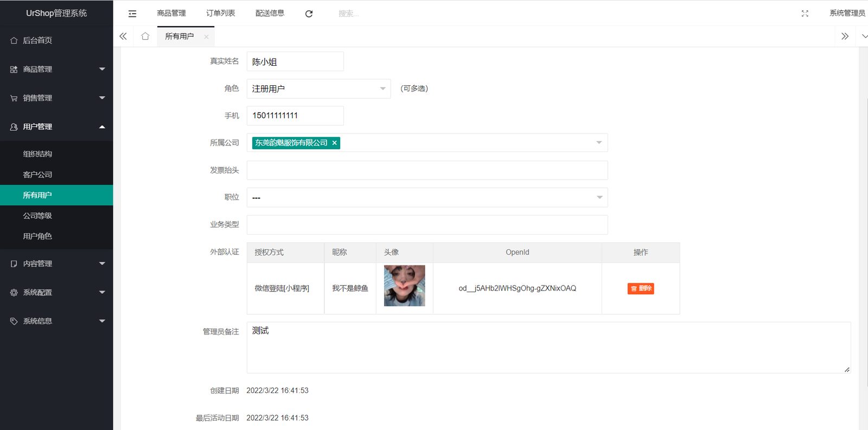Image resolution: width=868 pixels, height=430 pixels.
Task: Close the 所有用户 tab
Action: pos(206,37)
